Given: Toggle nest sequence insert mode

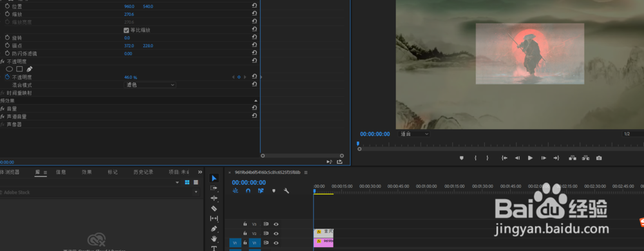Looking at the screenshot, I should [235, 191].
